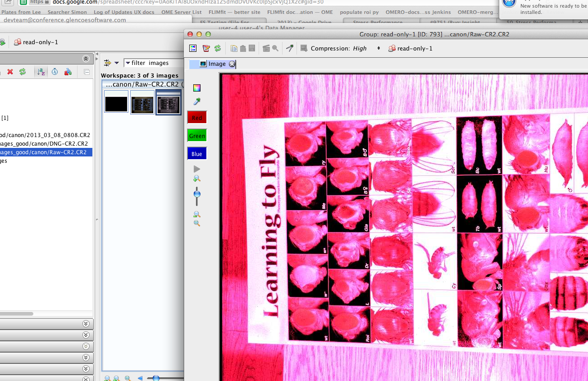Viewport: 588px width, 381px height.
Task: Click the save floppy disk icon
Action: click(x=252, y=48)
